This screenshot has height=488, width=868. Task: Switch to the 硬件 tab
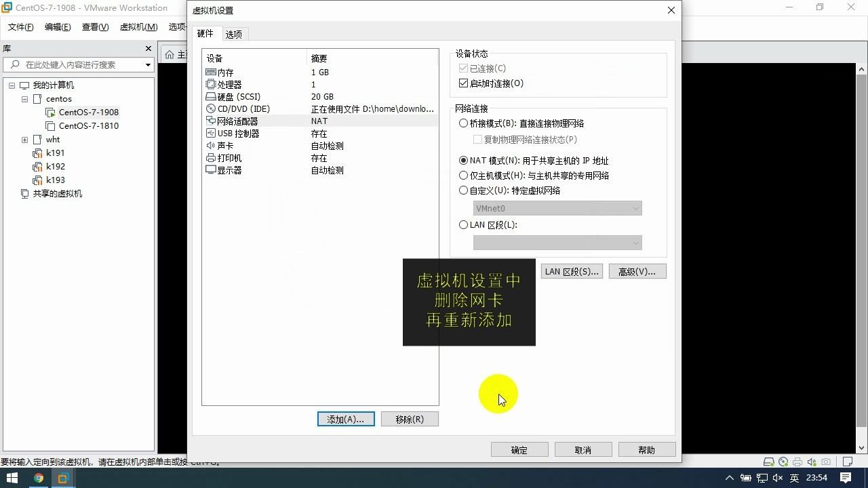(x=205, y=34)
